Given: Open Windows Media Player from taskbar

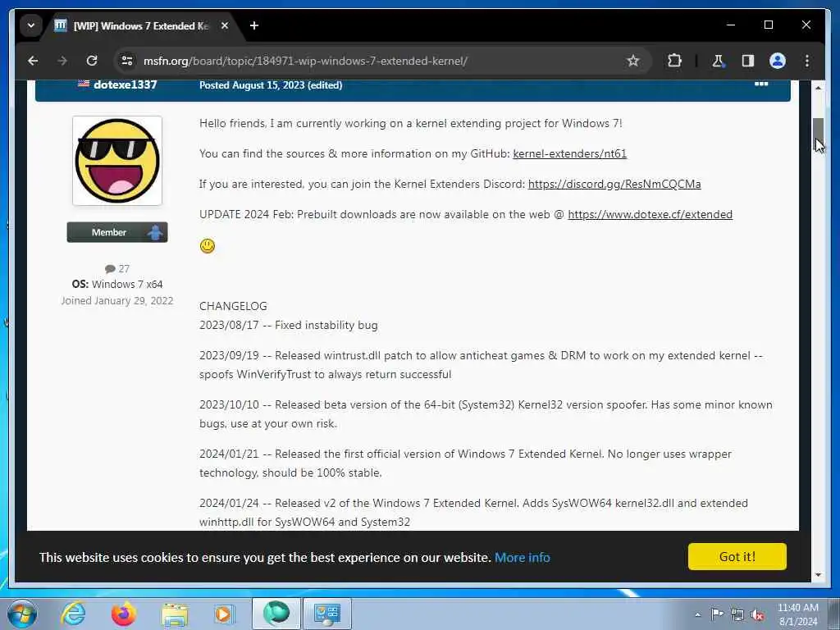Looking at the screenshot, I should (x=224, y=614).
